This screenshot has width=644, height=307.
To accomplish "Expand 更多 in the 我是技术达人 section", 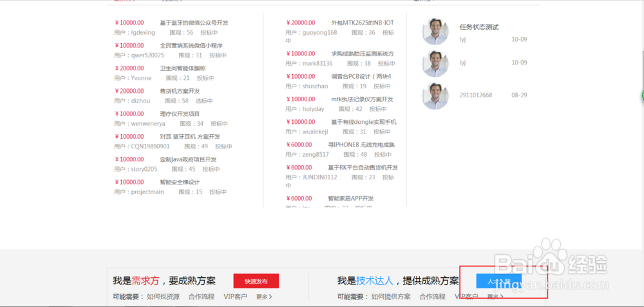I will coord(495,296).
